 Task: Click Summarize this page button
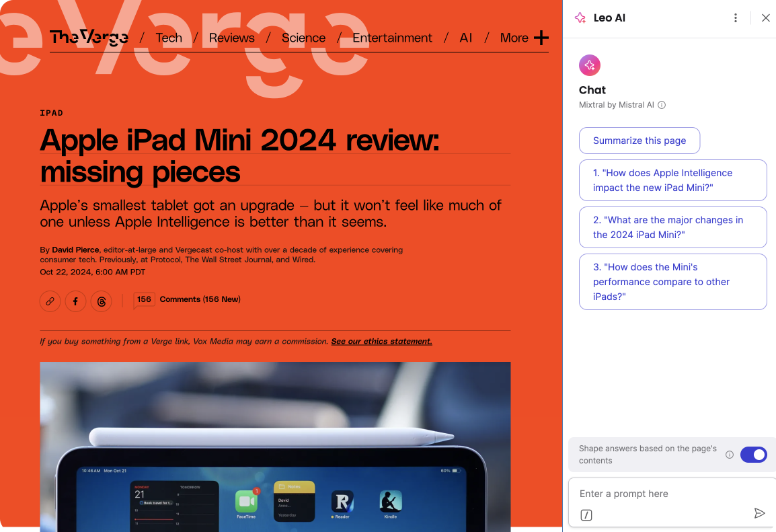click(x=639, y=141)
